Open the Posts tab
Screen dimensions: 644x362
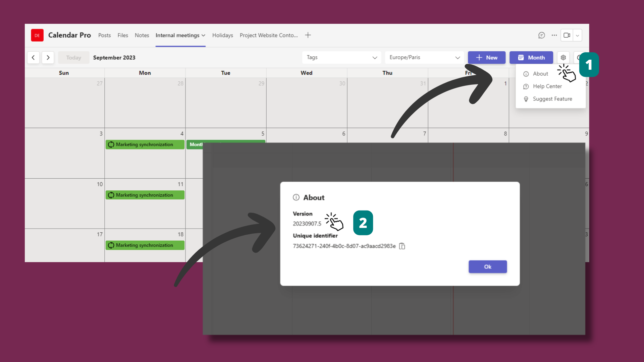click(x=104, y=35)
